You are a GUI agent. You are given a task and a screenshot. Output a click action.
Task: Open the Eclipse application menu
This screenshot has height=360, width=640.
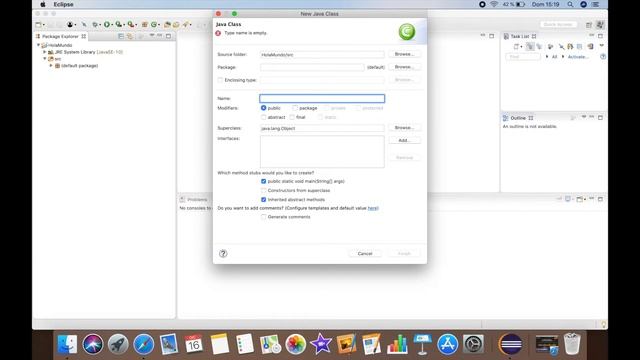[x=63, y=4]
